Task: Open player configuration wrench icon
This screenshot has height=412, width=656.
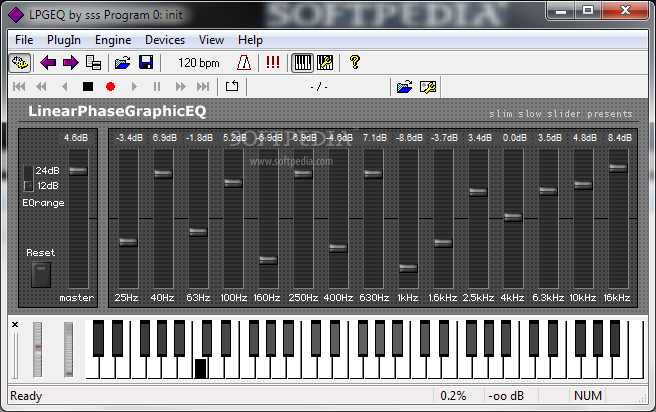Action: tap(428, 87)
